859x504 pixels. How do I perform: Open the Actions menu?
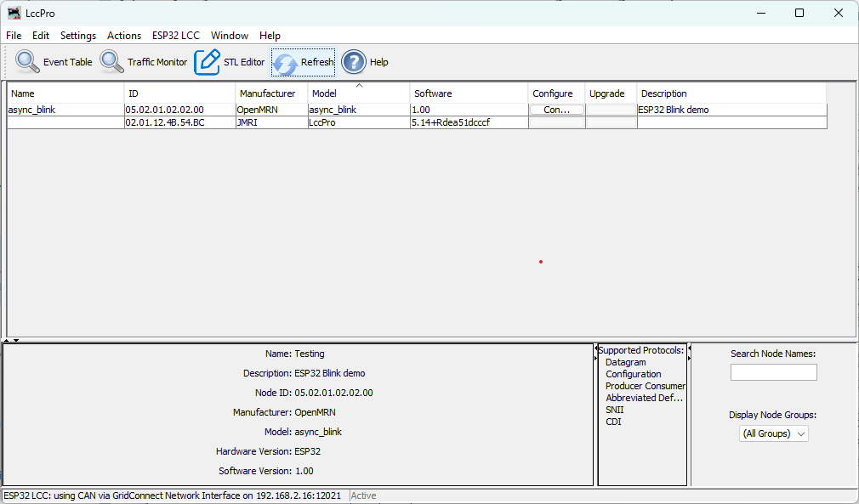point(124,36)
